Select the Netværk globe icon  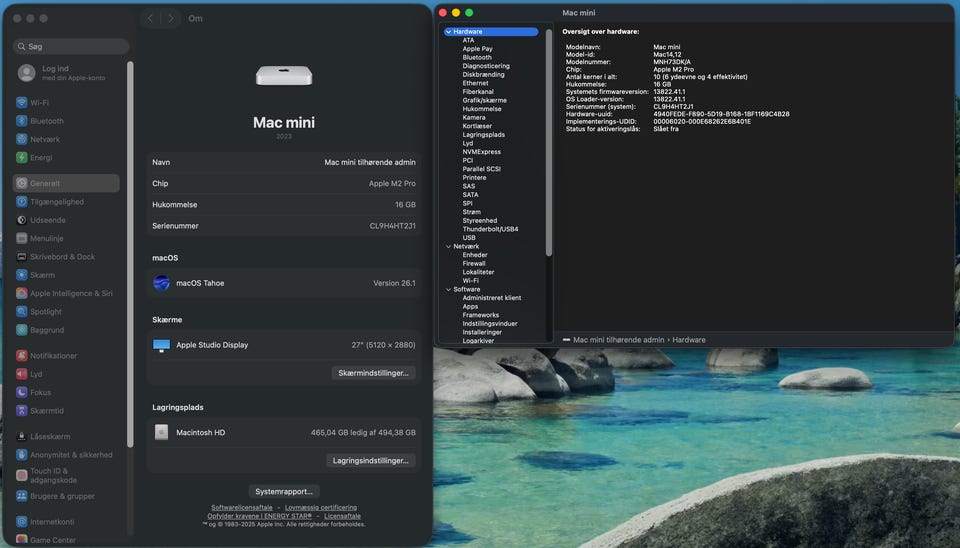(21, 139)
